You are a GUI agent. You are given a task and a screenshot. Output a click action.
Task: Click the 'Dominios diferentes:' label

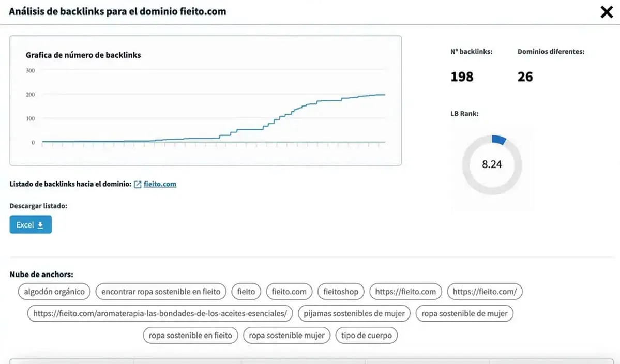551,52
